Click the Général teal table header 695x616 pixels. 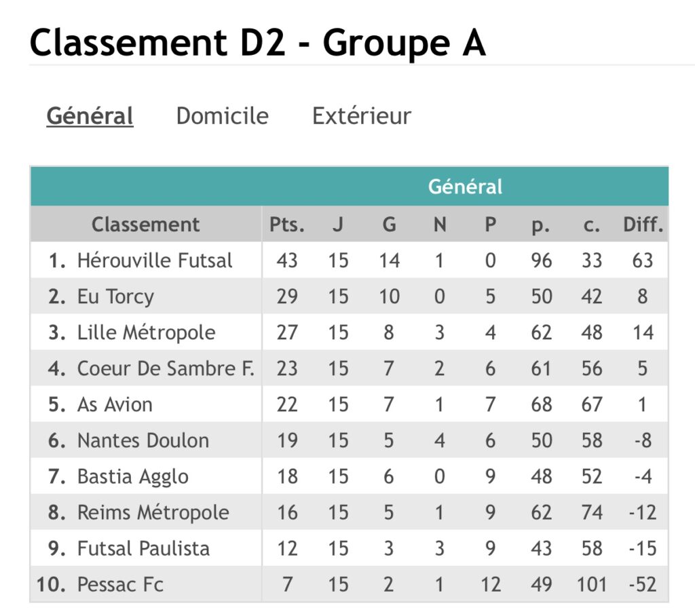click(350, 186)
